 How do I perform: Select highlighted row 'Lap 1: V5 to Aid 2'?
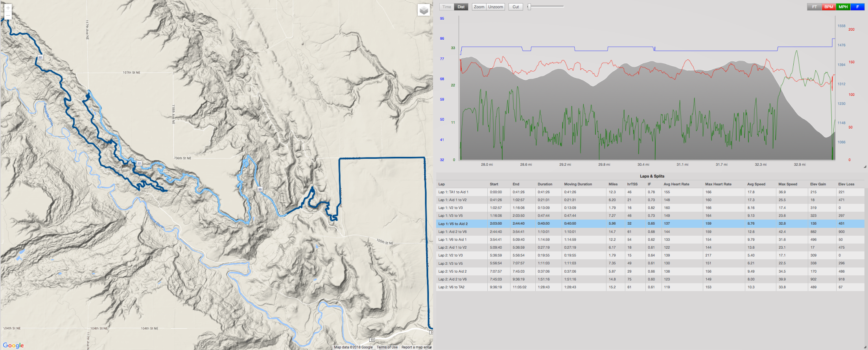(x=650, y=224)
